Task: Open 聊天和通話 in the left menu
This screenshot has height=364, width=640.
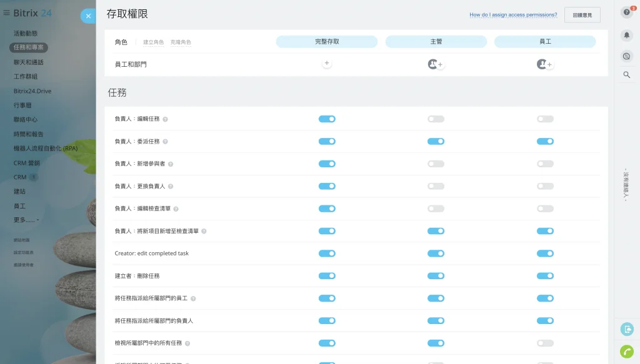Action: [29, 62]
